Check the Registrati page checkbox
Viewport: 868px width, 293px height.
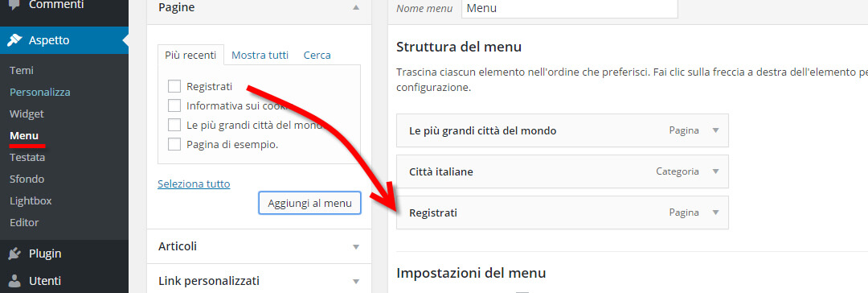174,87
